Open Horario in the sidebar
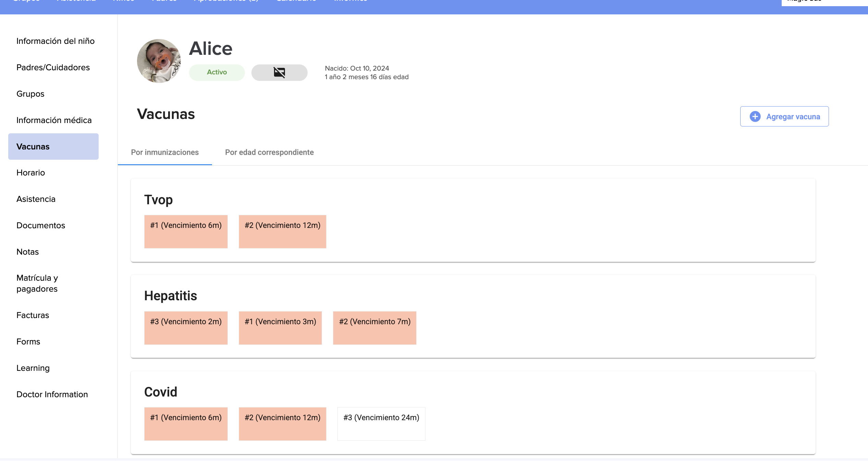 [31, 173]
